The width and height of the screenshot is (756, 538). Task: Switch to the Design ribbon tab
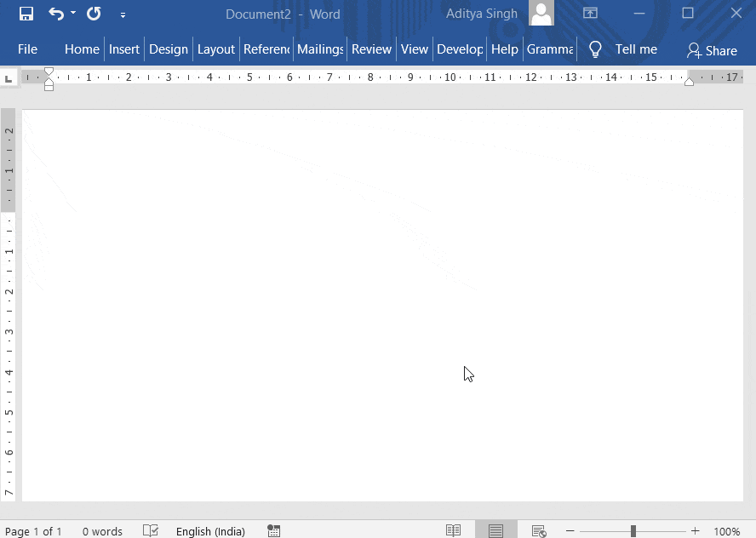click(169, 49)
